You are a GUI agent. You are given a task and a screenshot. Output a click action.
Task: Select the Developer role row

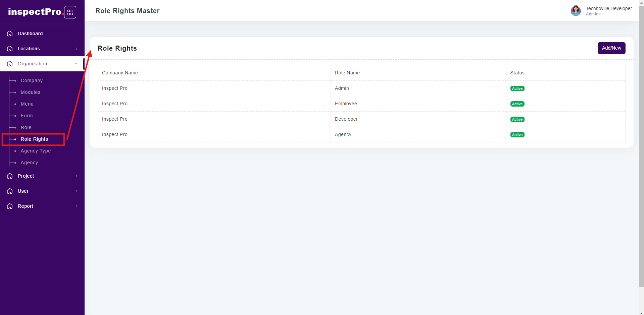click(346, 119)
